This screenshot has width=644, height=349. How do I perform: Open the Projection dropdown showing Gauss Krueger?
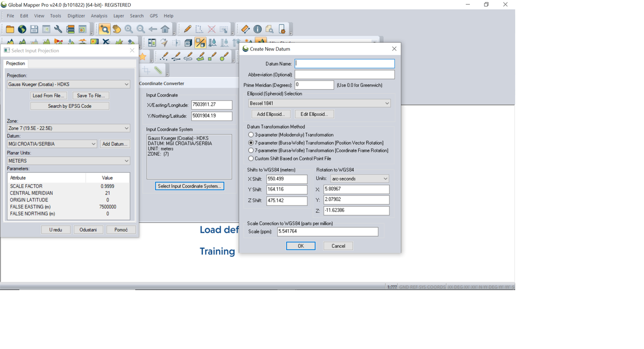coord(68,84)
